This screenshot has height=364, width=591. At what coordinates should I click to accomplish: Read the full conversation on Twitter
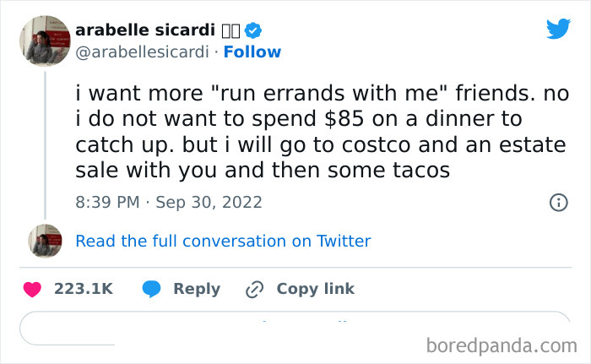click(223, 241)
